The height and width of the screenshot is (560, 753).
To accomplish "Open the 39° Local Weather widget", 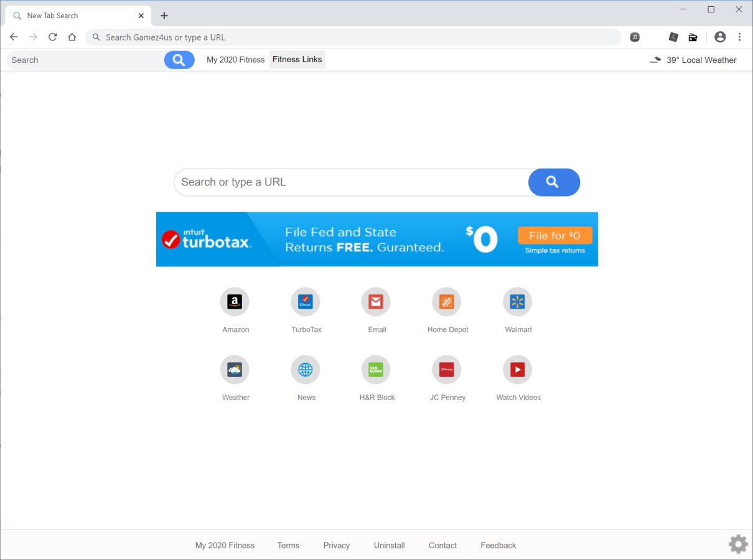I will 693,60.
